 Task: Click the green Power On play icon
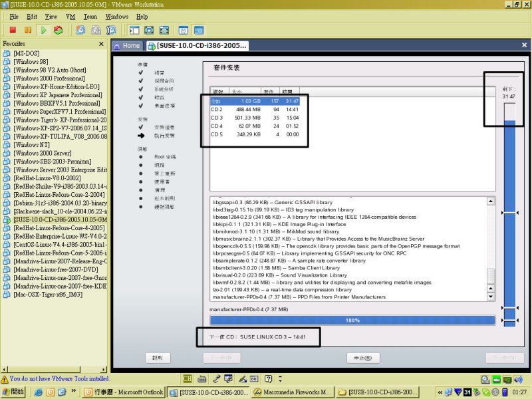(x=44, y=30)
